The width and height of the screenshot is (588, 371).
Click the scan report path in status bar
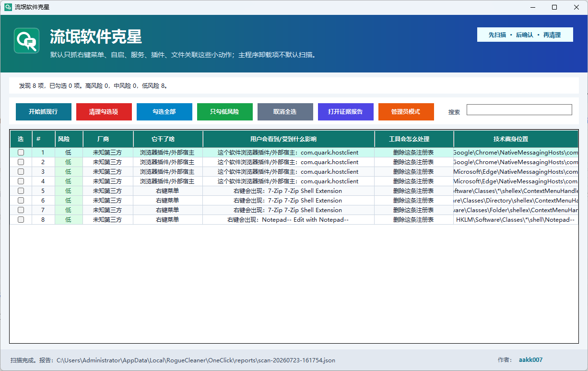coord(196,360)
